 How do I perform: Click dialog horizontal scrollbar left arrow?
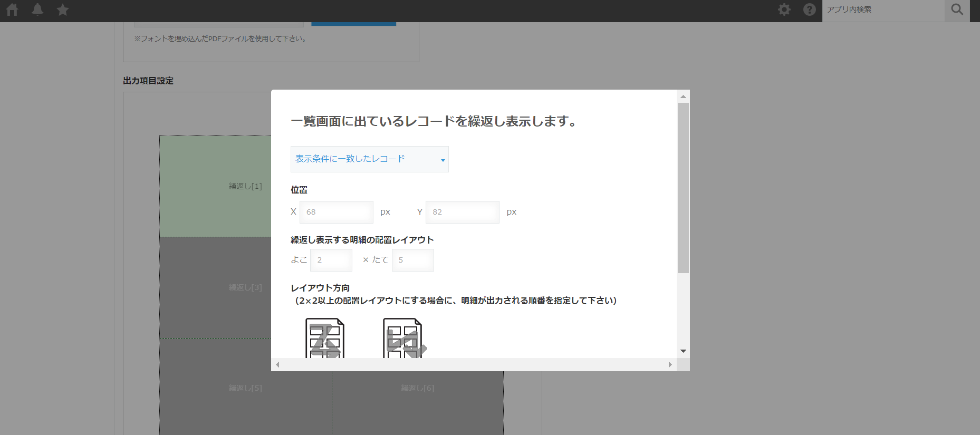tap(277, 364)
